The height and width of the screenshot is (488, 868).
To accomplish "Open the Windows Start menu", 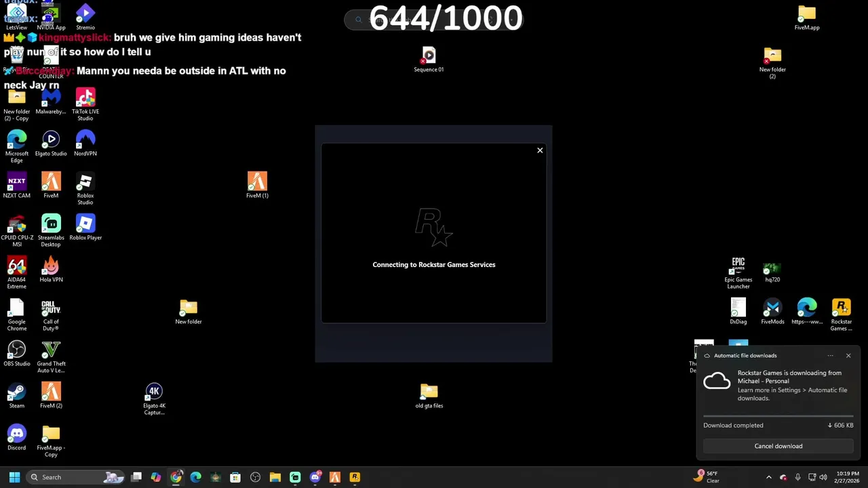I will pos(14,477).
